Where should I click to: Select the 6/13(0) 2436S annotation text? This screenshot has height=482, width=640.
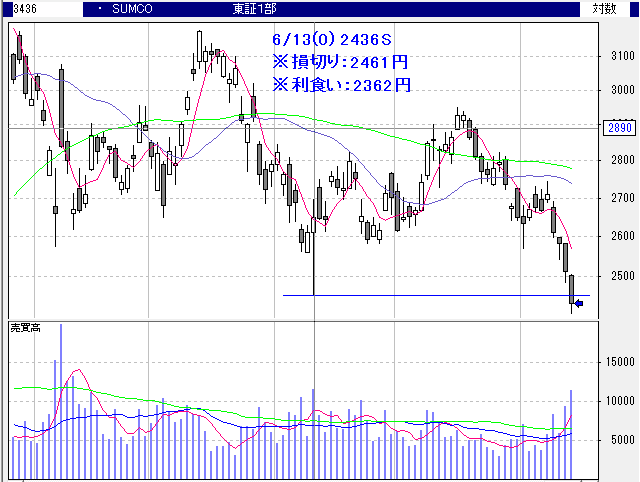point(331,39)
